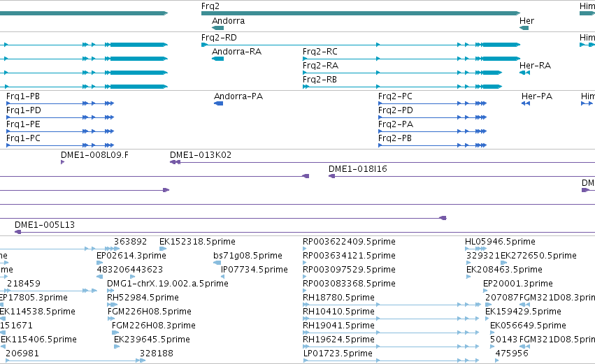Click EST EK115406.5prime
Image resolution: width=595 pixels, height=364 pixels.
tap(38, 340)
